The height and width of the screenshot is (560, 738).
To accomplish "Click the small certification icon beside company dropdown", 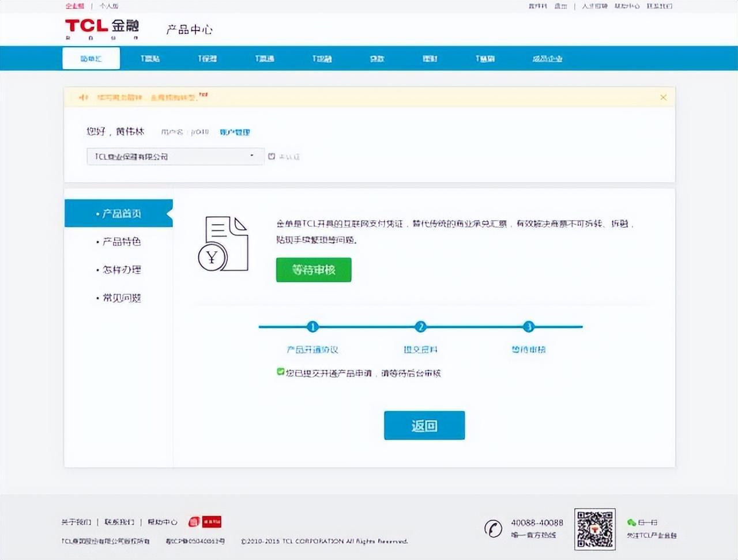I will pyautogui.click(x=272, y=156).
